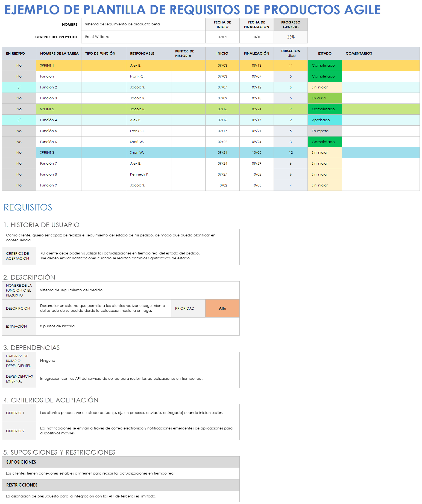Click the Alta priority cell
This screenshot has width=422, height=504.
tap(222, 309)
